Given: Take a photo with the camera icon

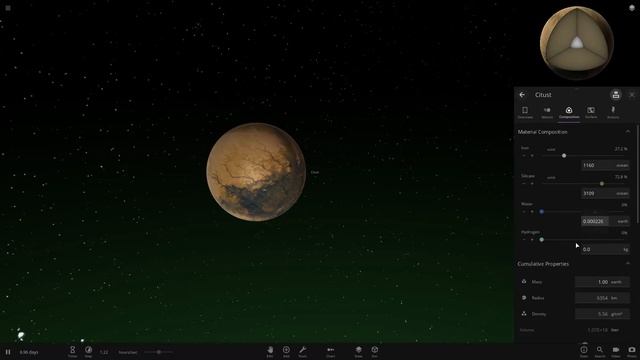Looking at the screenshot, I should (632, 351).
